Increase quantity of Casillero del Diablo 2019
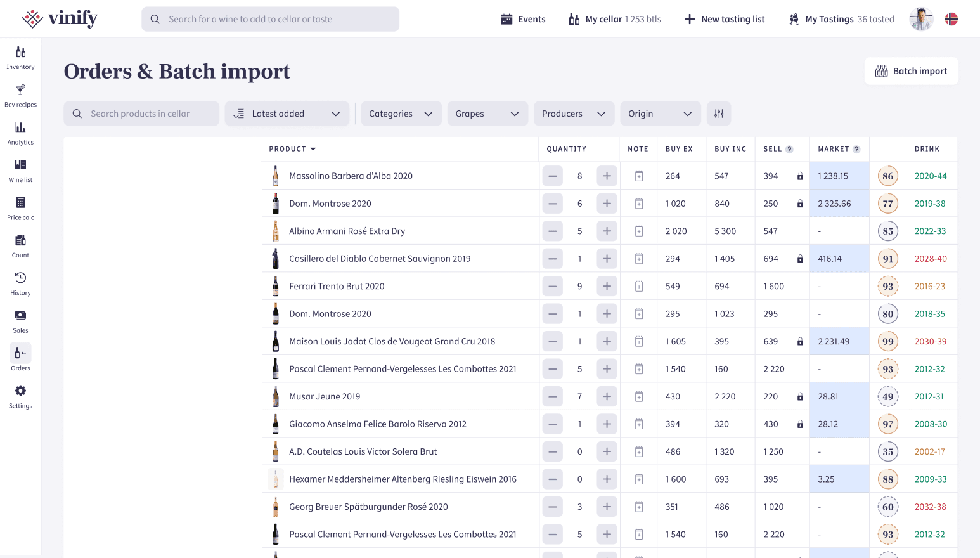 pyautogui.click(x=607, y=259)
